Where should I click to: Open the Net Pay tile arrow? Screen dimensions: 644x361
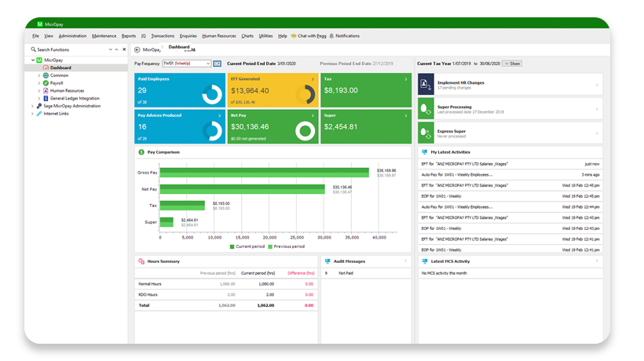coord(313,115)
